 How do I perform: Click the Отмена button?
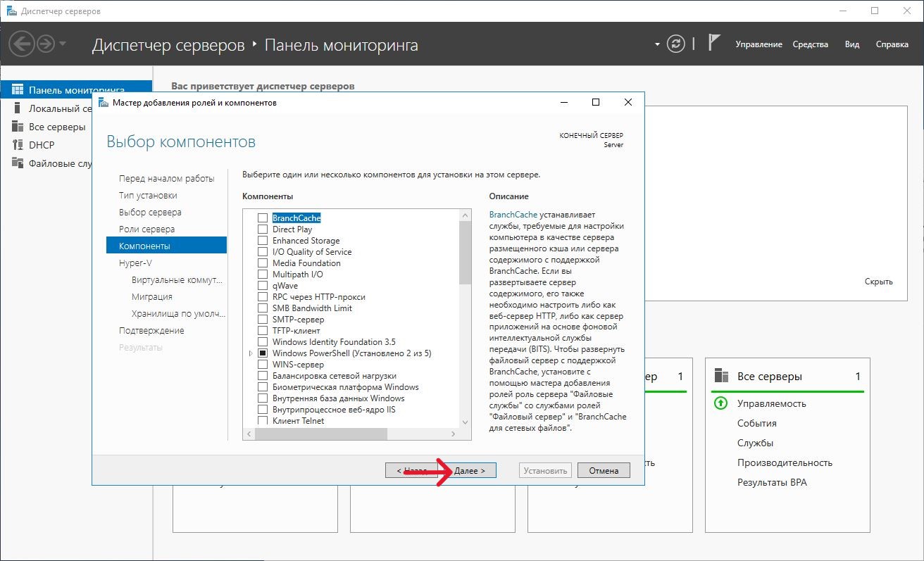604,470
